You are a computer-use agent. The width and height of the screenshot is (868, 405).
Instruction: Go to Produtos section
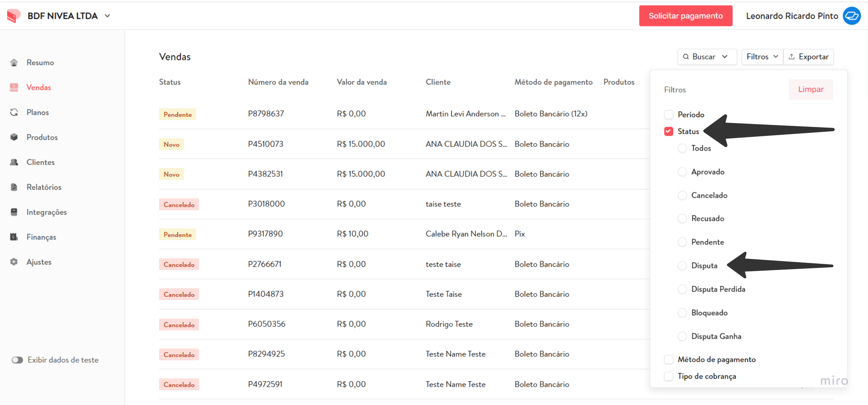click(x=42, y=137)
